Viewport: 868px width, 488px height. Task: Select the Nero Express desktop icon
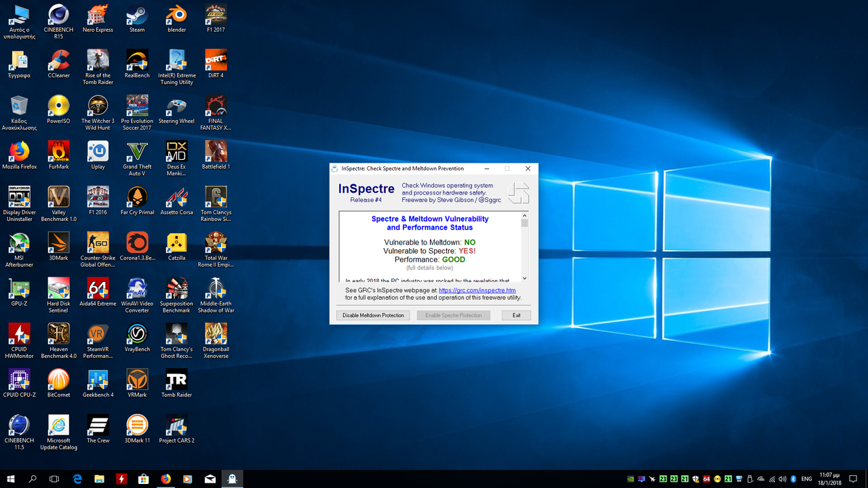click(98, 18)
